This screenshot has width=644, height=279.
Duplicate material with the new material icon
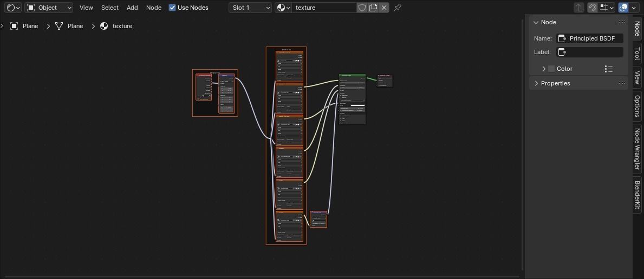pyautogui.click(x=373, y=8)
